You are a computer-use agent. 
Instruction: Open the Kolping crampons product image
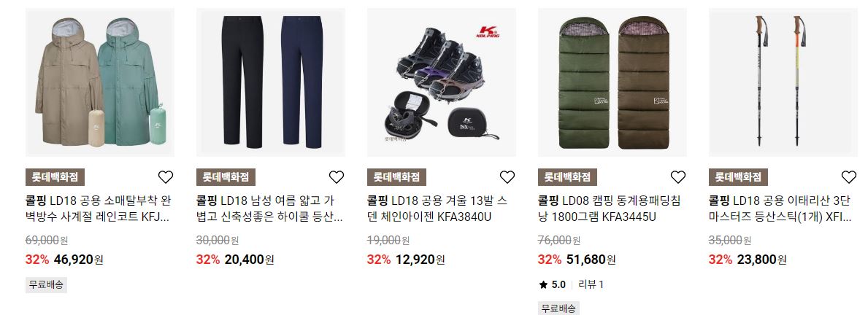point(441,82)
